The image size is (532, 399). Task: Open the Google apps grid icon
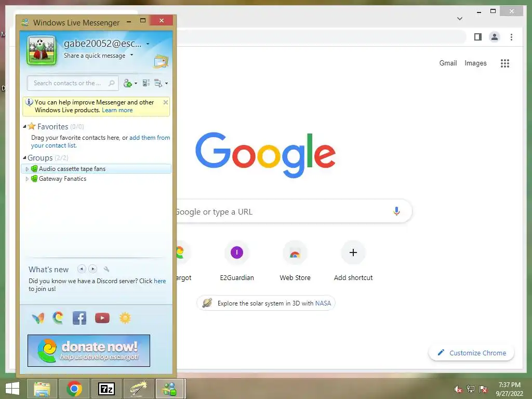click(505, 63)
